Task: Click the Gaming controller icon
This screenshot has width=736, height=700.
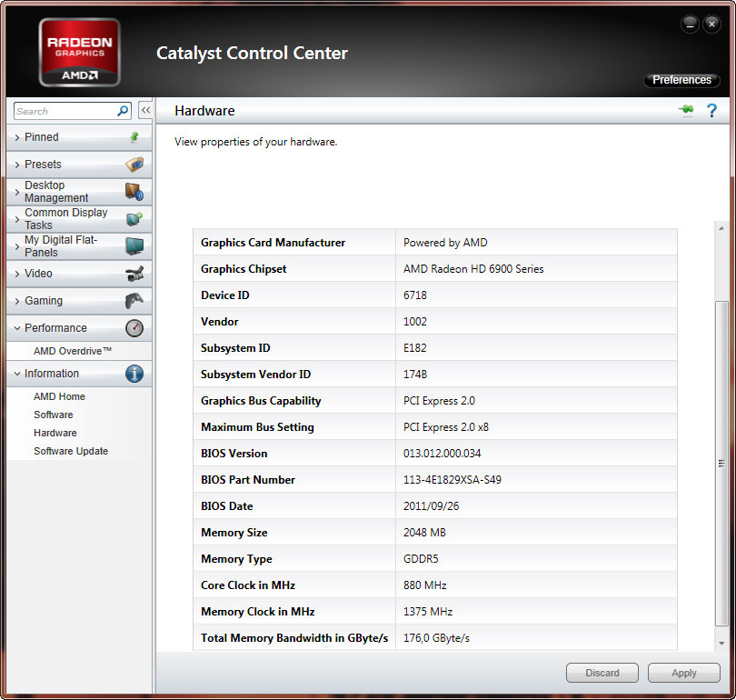Action: coord(134,301)
